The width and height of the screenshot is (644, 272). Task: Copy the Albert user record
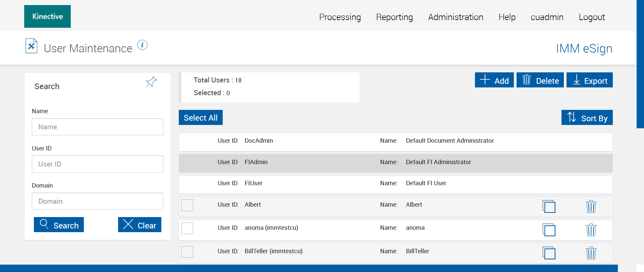[x=549, y=206]
